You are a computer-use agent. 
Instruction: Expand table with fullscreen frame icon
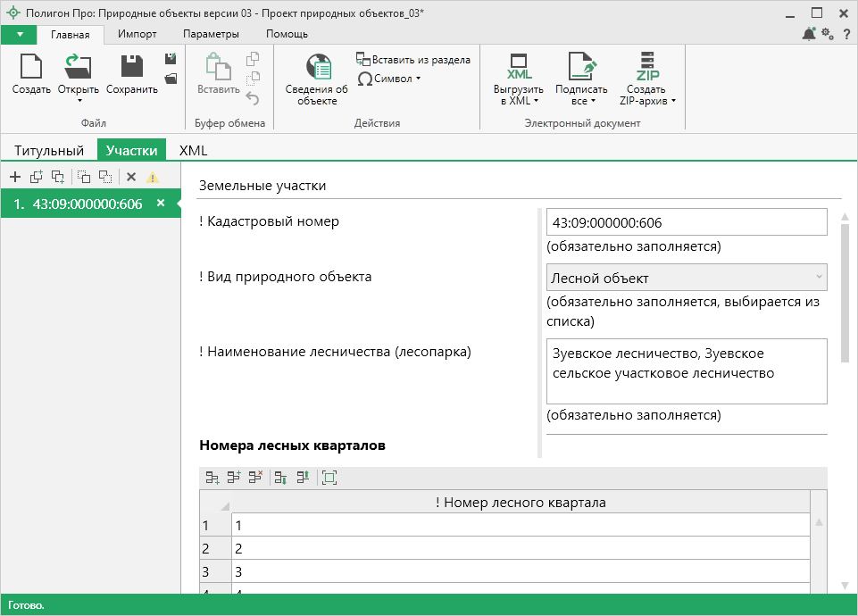[329, 478]
